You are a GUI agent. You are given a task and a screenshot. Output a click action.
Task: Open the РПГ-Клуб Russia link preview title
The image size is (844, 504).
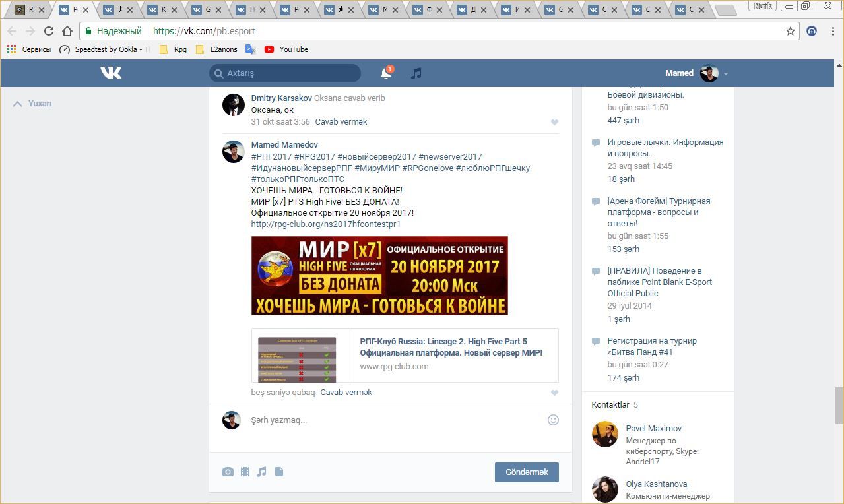[x=451, y=347]
